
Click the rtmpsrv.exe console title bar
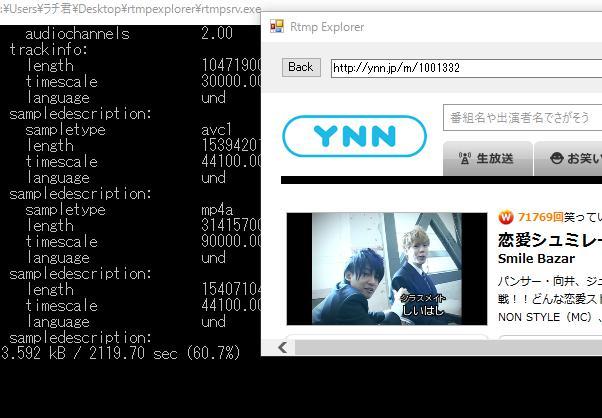[130, 9]
